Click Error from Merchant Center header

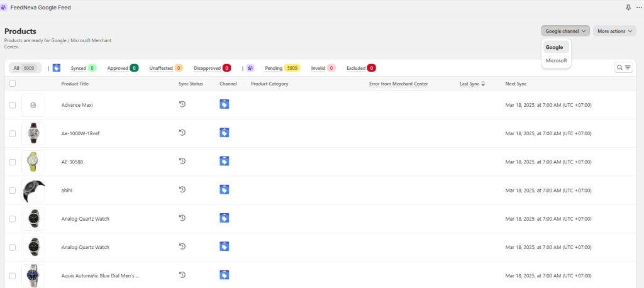click(x=398, y=84)
